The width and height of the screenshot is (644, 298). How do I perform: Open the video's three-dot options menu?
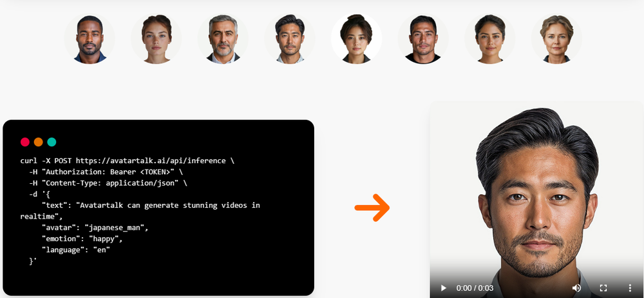pos(630,288)
